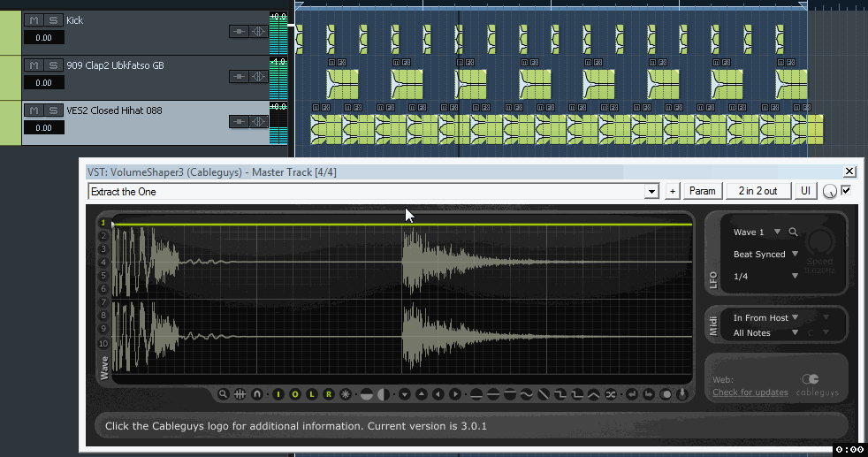Click the down-arrow import icon at toolbar end
Image resolution: width=868 pixels, height=457 pixels.
tap(682, 394)
